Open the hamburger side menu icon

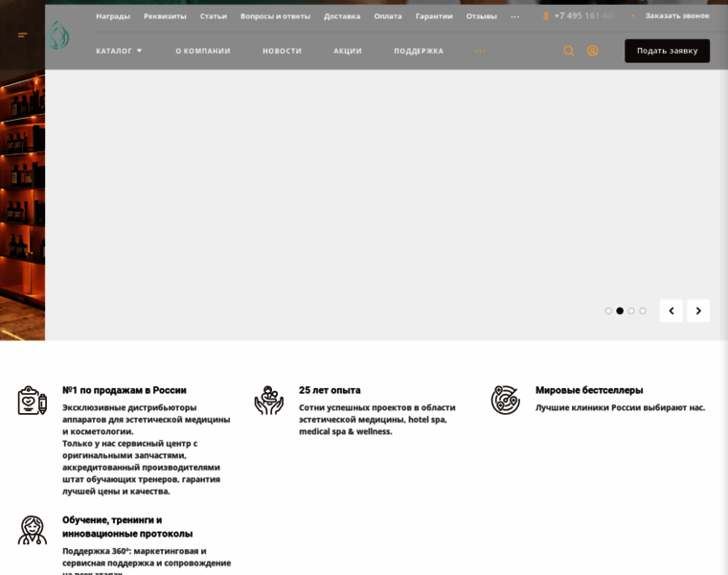22,34
